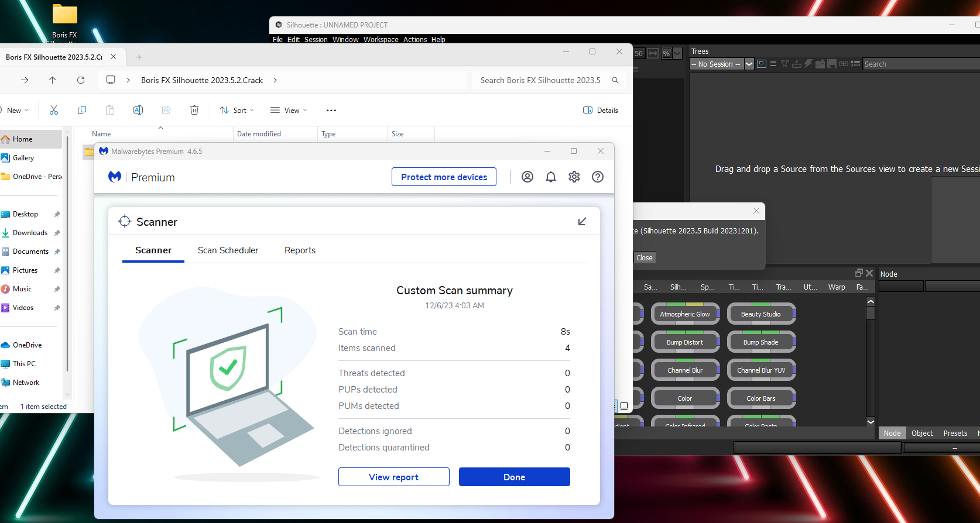Click the View report button
The height and width of the screenshot is (523, 980).
[394, 477]
